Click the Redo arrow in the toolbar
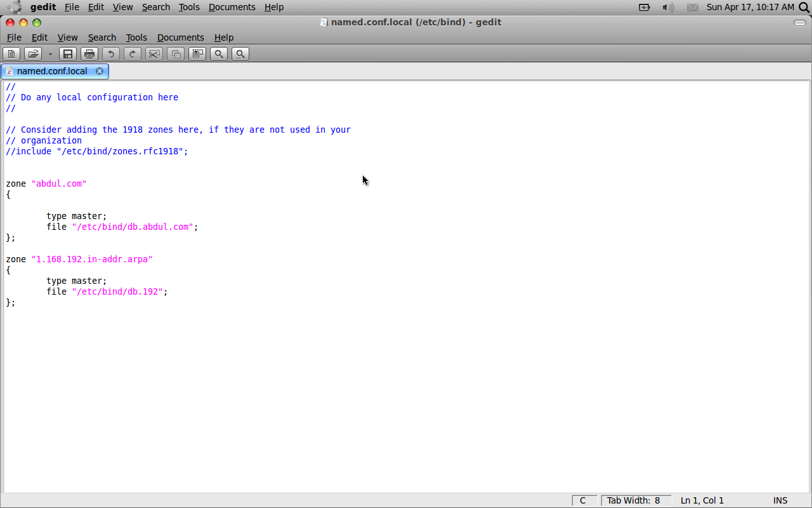 coord(133,54)
